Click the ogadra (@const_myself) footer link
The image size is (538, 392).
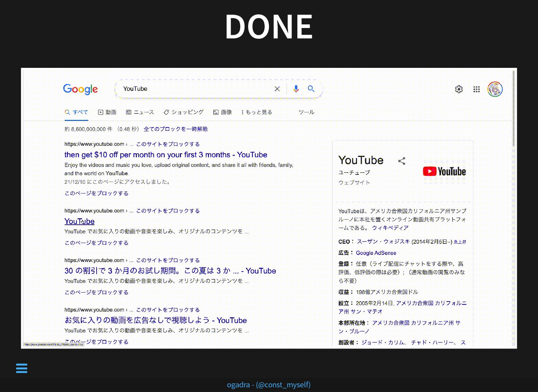click(x=269, y=385)
